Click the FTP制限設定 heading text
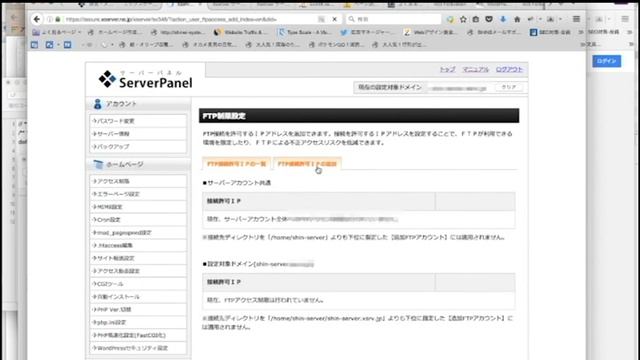 [x=224, y=116]
